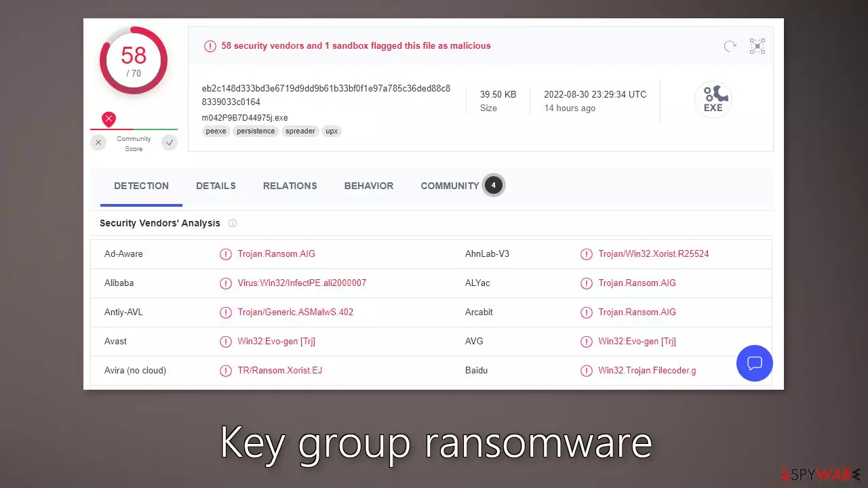Click the upx tag
This screenshot has width=868, height=488.
(x=332, y=131)
